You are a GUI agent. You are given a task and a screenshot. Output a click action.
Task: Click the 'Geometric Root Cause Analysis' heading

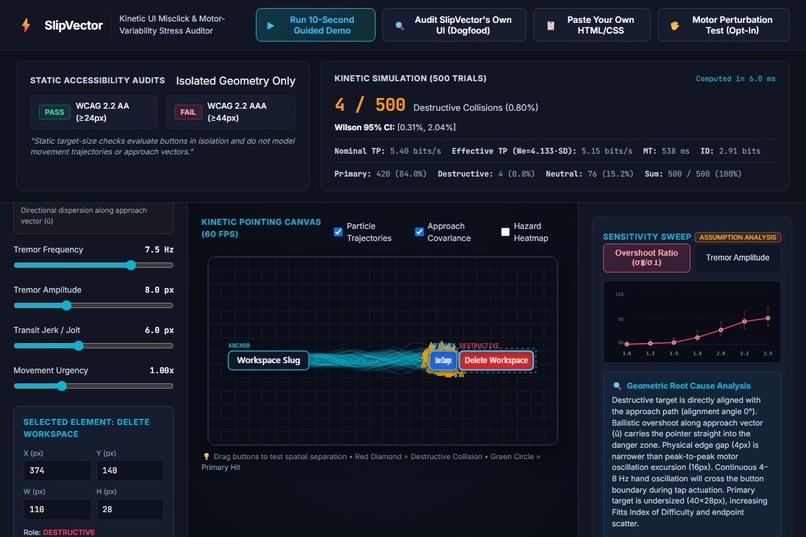(x=688, y=386)
